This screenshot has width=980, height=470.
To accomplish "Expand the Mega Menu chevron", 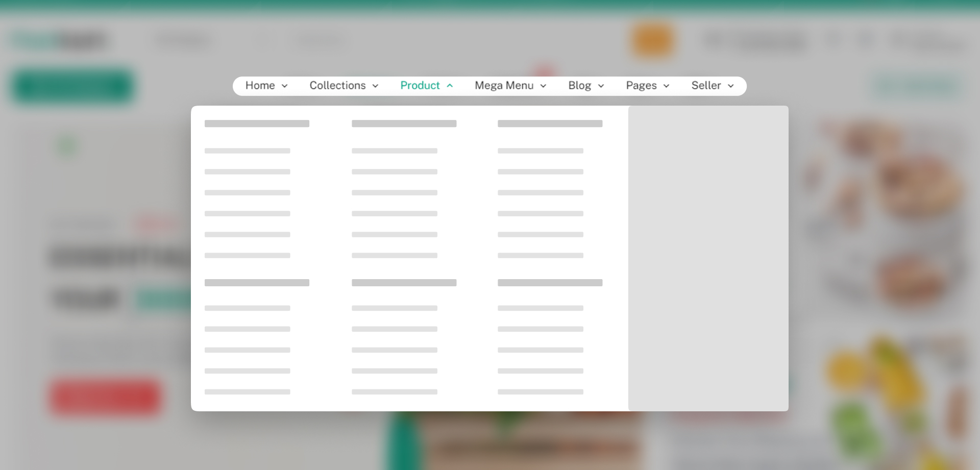I will tap(544, 86).
